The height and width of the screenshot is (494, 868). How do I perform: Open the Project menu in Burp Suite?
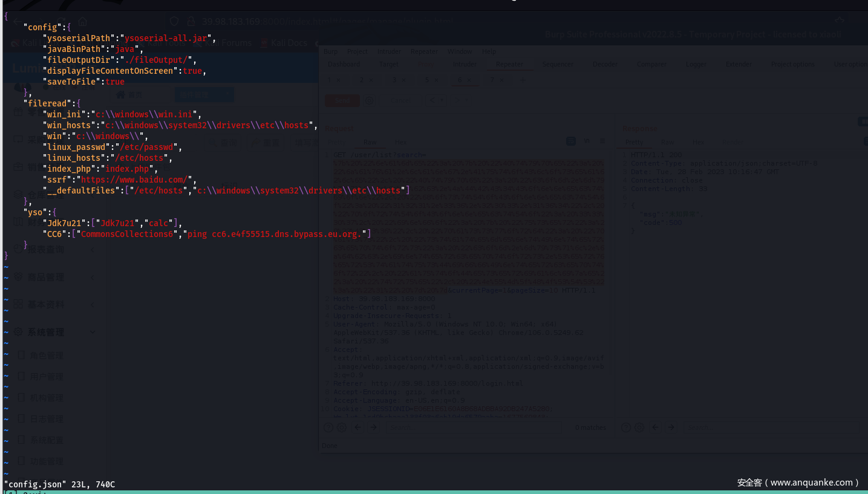[x=357, y=51]
